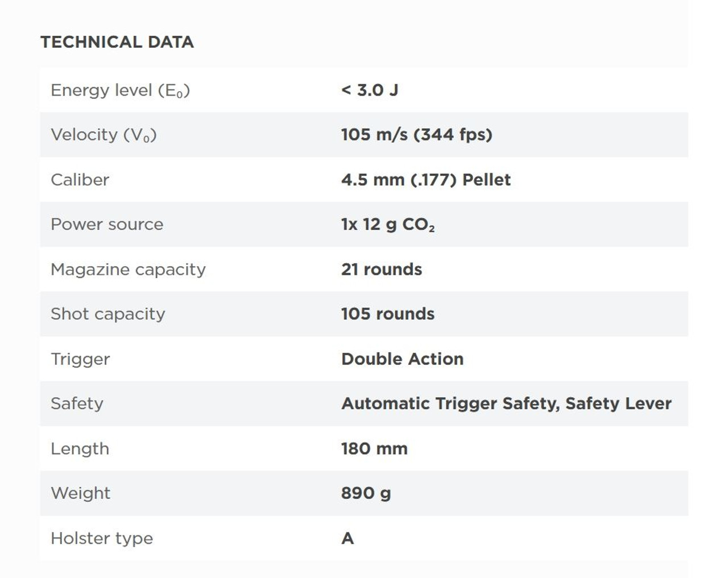Viewport: 728px width, 578px height.
Task: Select the Trigger row label
Action: point(80,359)
